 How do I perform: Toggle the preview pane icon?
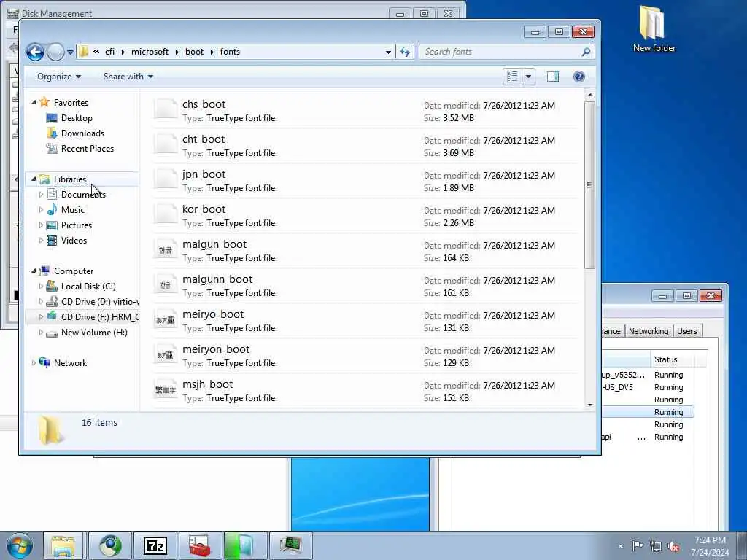click(x=553, y=77)
